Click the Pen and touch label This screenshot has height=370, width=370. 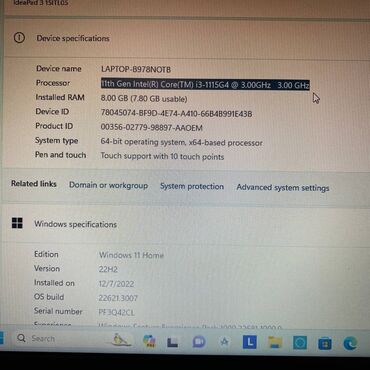[x=61, y=155]
